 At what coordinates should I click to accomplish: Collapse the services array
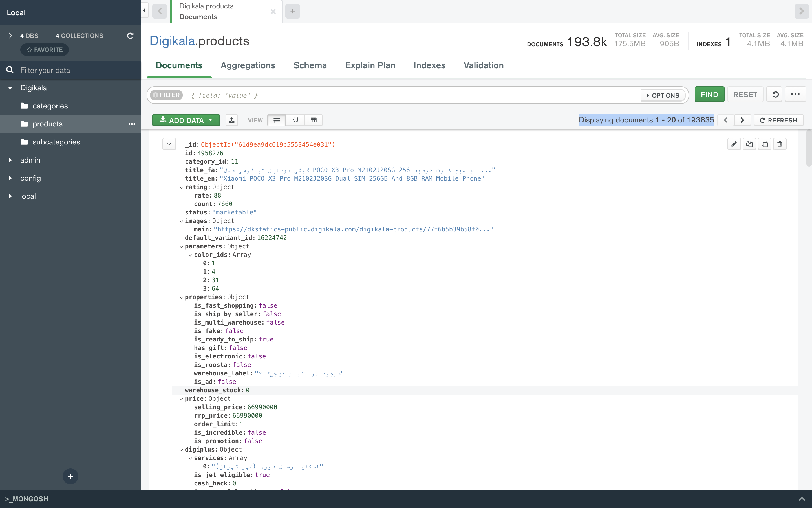tap(190, 458)
